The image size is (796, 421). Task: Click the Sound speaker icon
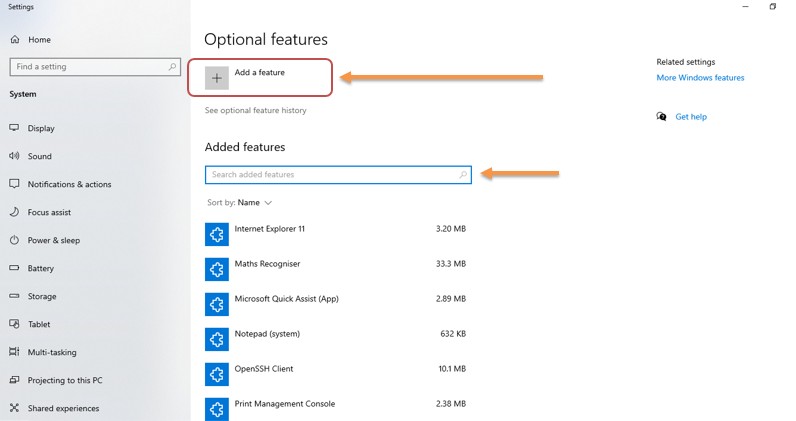14,156
